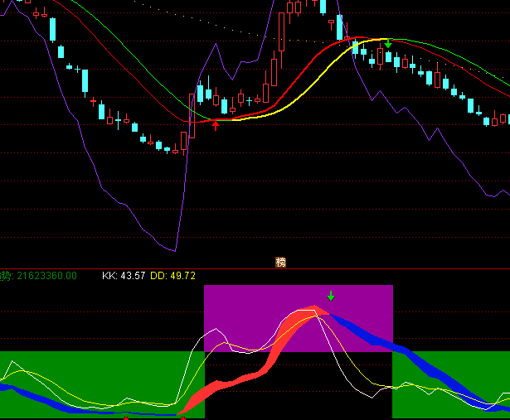Click the red divider line between chart panels

255,268
